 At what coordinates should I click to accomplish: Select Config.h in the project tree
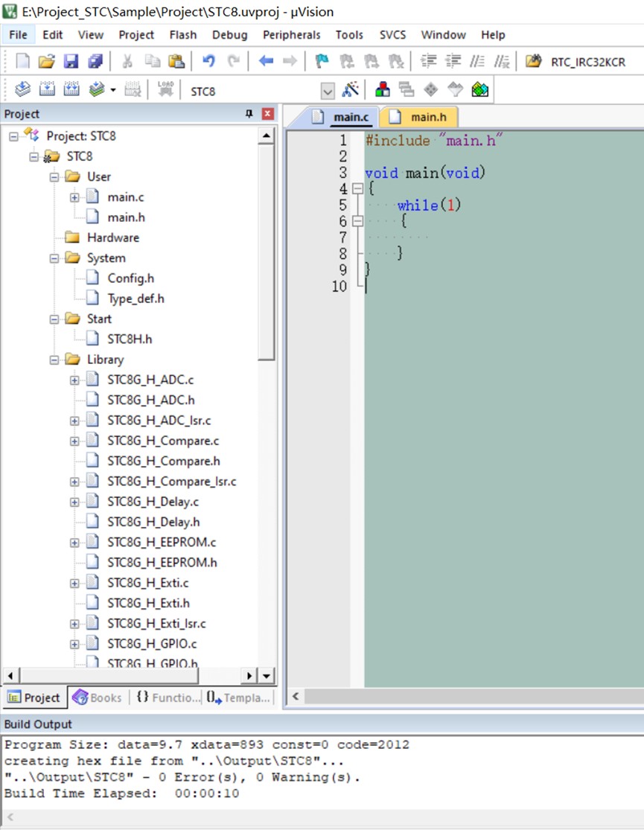pos(130,278)
